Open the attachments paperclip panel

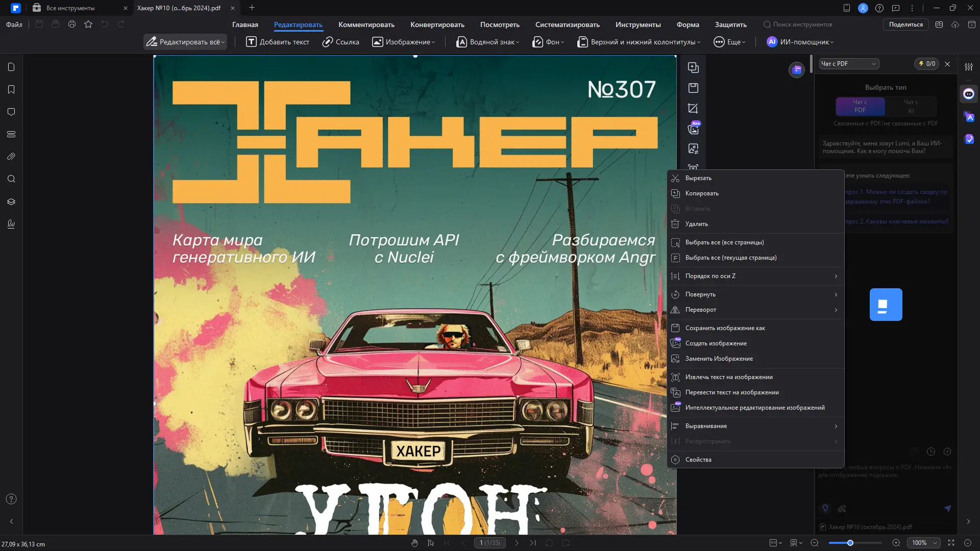click(x=11, y=157)
